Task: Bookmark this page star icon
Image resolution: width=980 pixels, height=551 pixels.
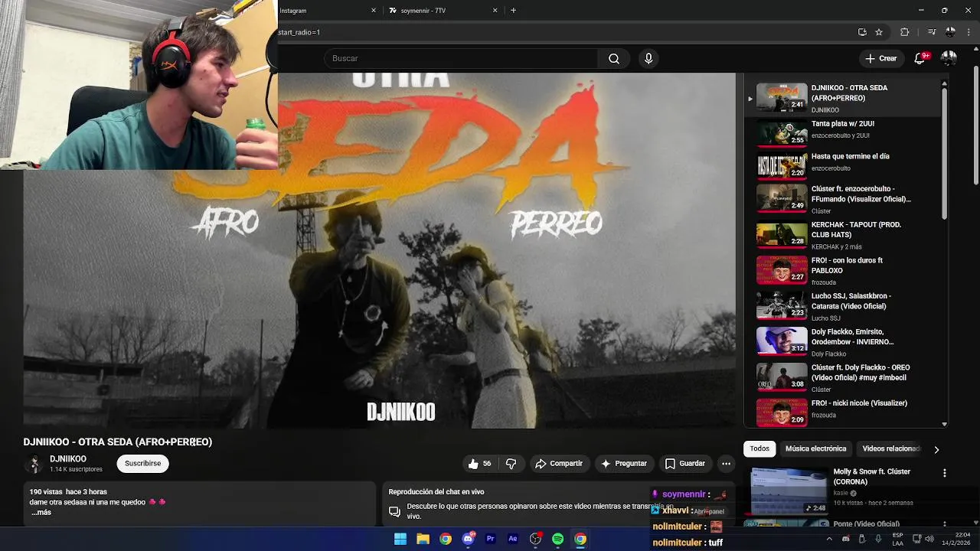Action: click(x=879, y=32)
